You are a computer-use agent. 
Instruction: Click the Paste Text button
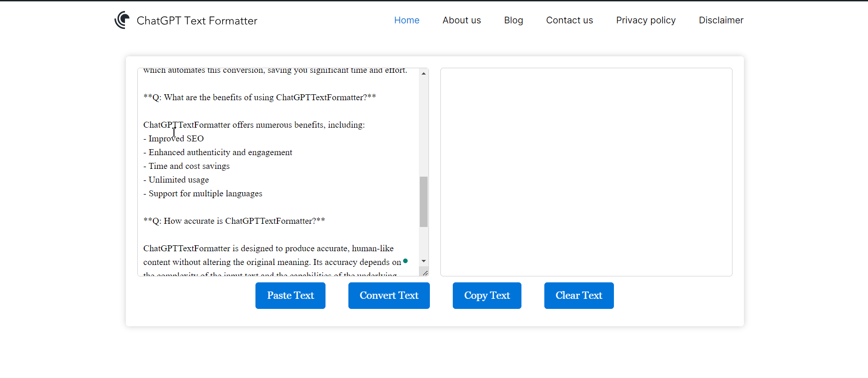tap(290, 296)
